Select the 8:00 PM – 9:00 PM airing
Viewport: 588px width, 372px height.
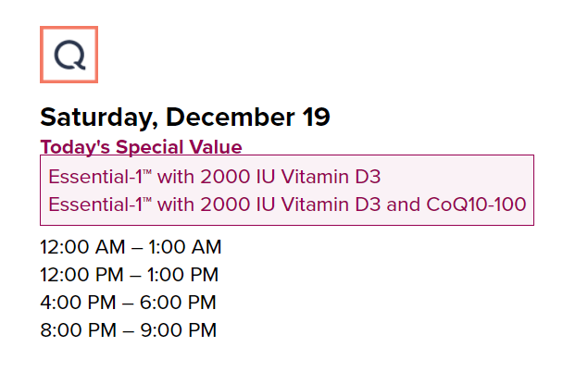[x=128, y=330]
